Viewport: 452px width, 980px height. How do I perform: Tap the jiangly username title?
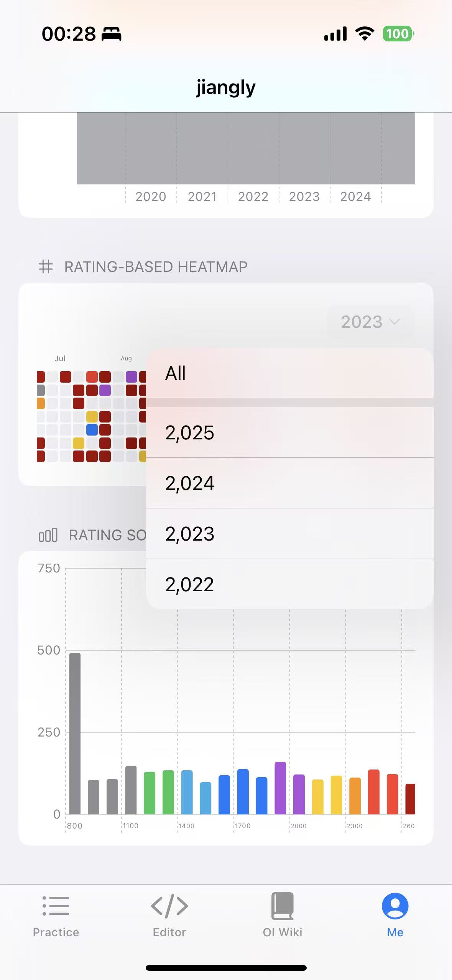[x=226, y=87]
